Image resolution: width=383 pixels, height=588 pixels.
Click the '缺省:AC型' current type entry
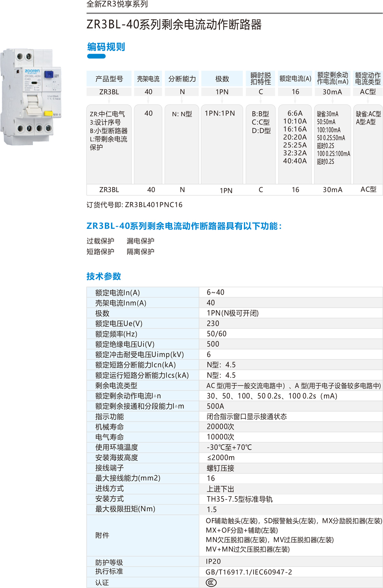click(368, 114)
